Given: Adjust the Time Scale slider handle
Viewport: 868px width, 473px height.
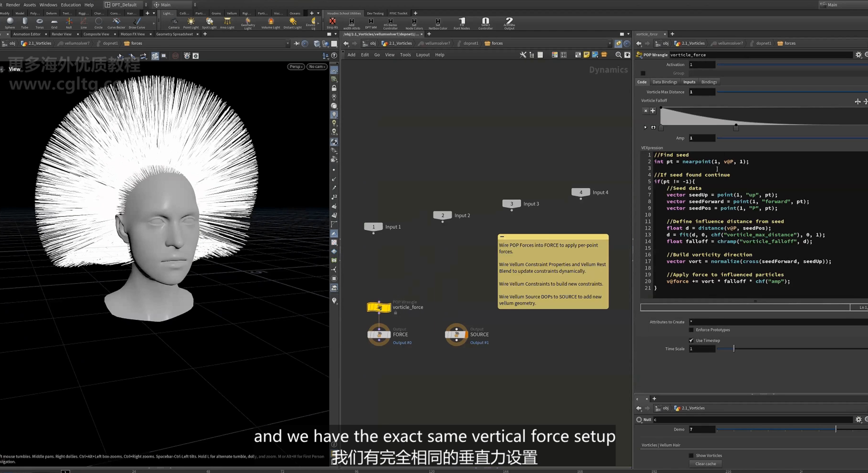Looking at the screenshot, I should tap(734, 349).
